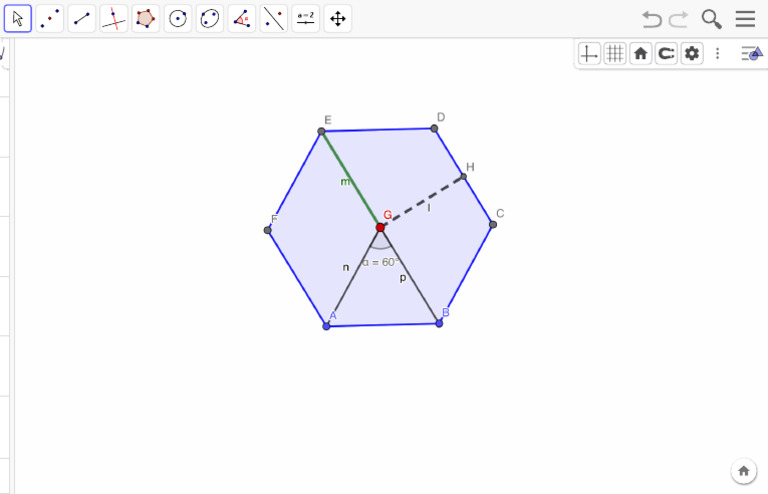Screen dimensions: 768x494
Task: Select gray vertex point D
Action: pos(434,128)
